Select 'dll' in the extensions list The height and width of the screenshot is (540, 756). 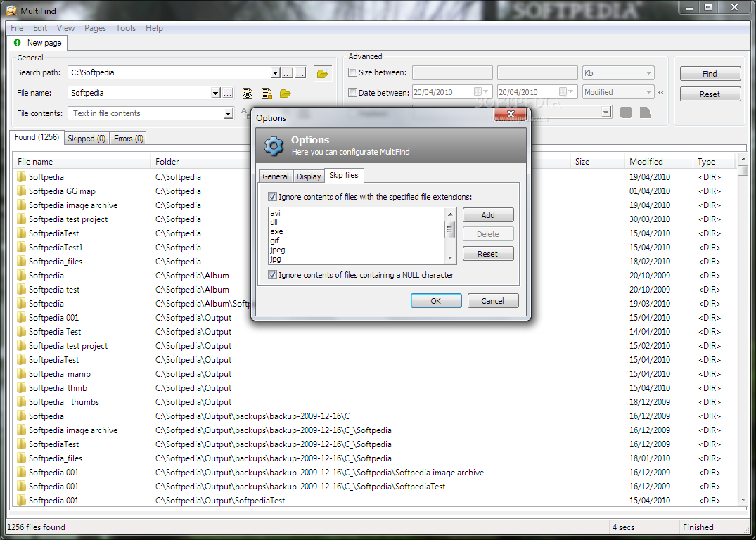(x=274, y=222)
